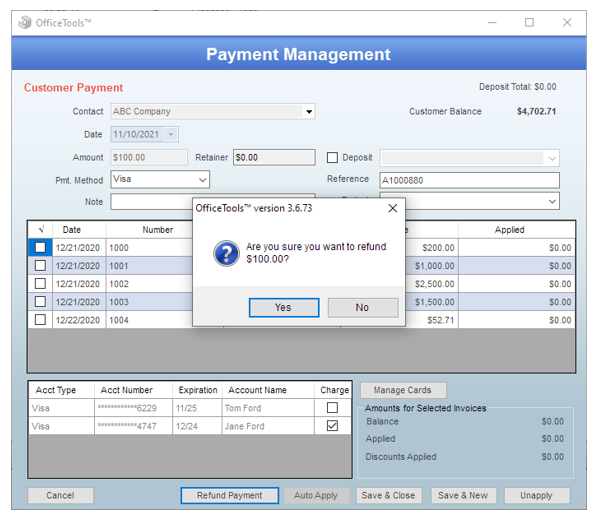Select the $52.71 balance cell
Viewport: 601px width, 528px height.
(431, 320)
